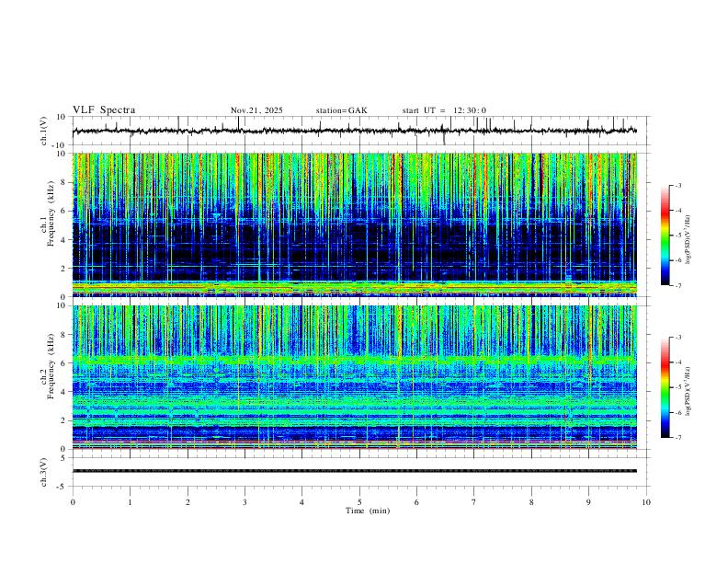Click the -7 tick on ch.1 color bar

677,286
